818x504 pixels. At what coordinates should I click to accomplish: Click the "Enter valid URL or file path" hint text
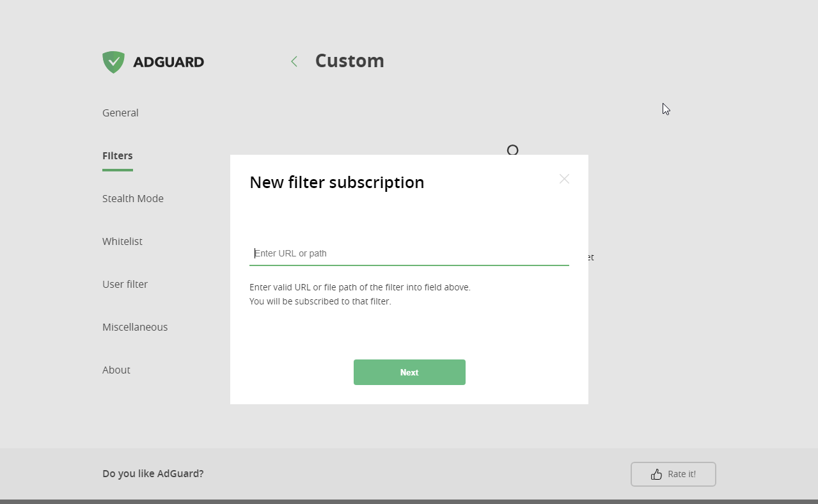coord(359,287)
